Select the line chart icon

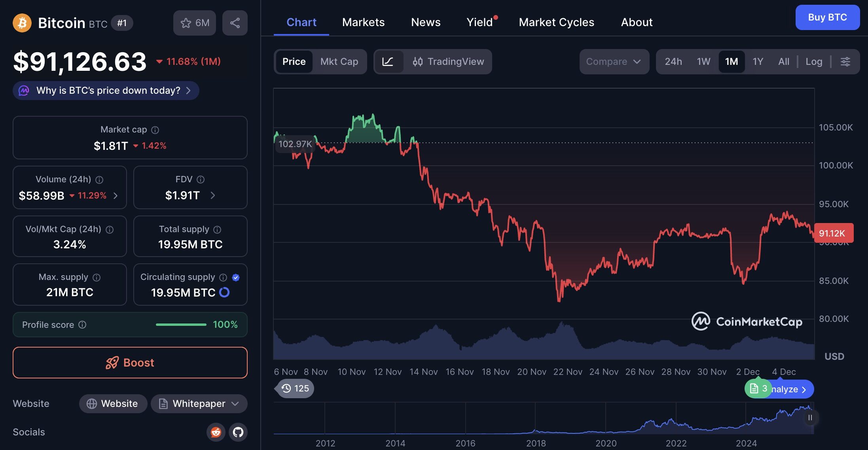click(x=389, y=62)
